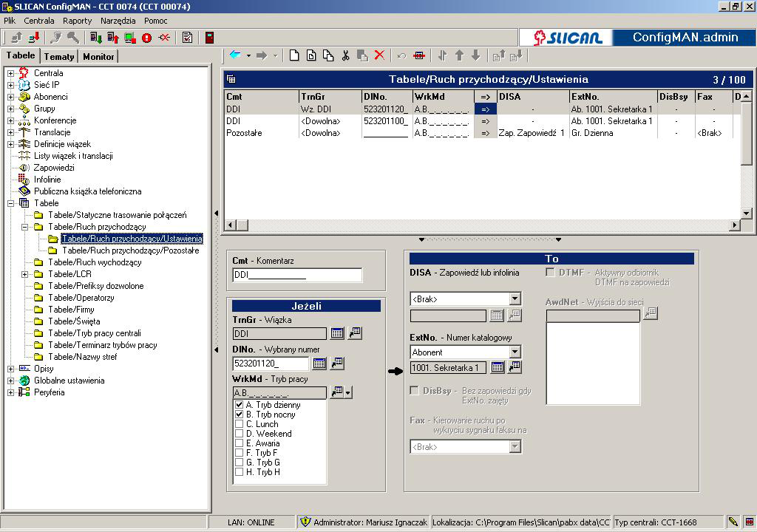Expand the Centrala tree node
757x532 pixels.
click(x=10, y=73)
